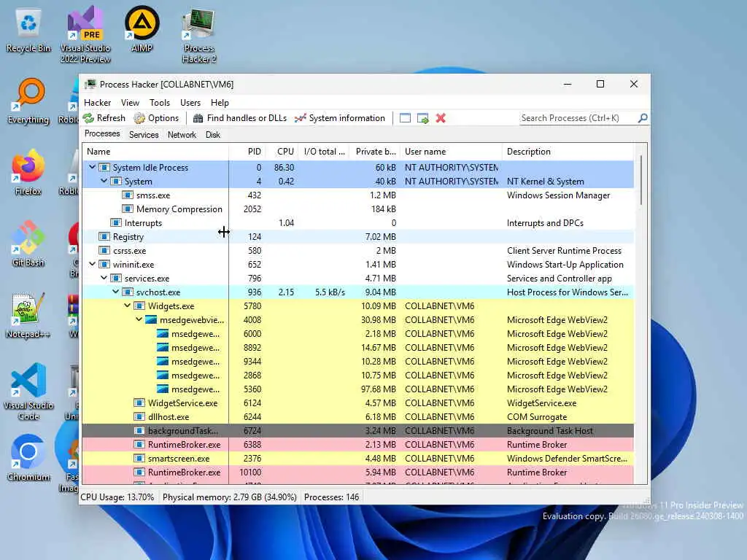Collapse the wininit.exe tree node
Image resolution: width=747 pixels, height=560 pixels.
[92, 264]
